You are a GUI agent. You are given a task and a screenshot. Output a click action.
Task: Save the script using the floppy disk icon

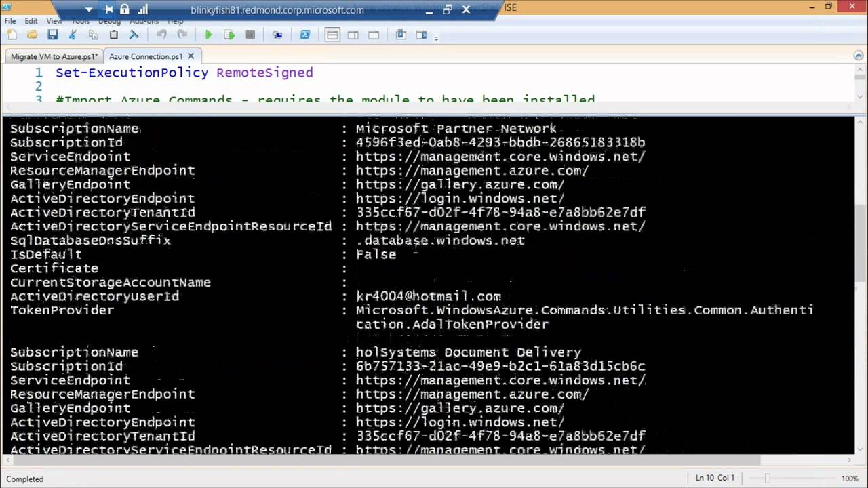tap(52, 35)
